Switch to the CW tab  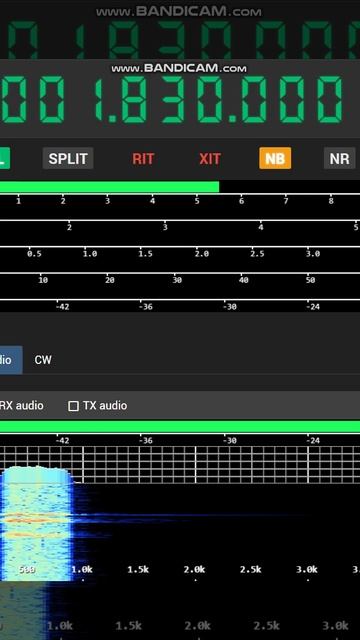[43, 360]
